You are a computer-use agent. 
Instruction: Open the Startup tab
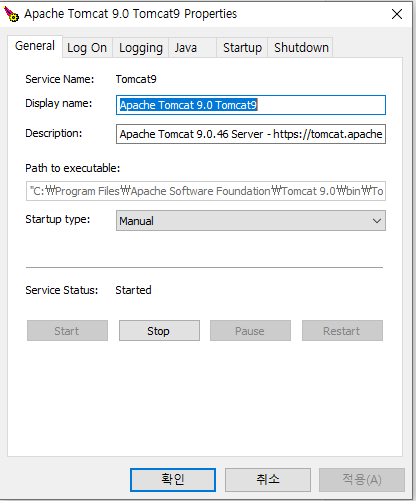click(242, 48)
